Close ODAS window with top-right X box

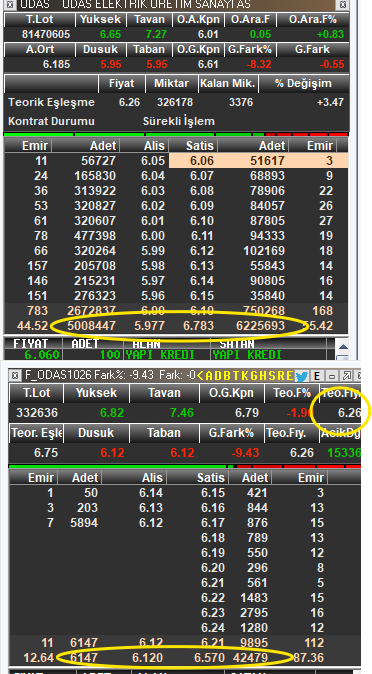click(343, 5)
